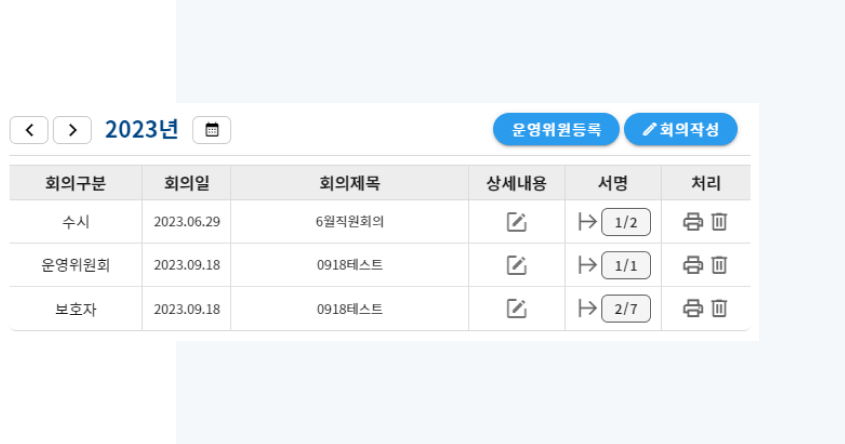The width and height of the screenshot is (845, 444).
Task: Open the 1/2 signature count button
Action: pyautogui.click(x=626, y=222)
